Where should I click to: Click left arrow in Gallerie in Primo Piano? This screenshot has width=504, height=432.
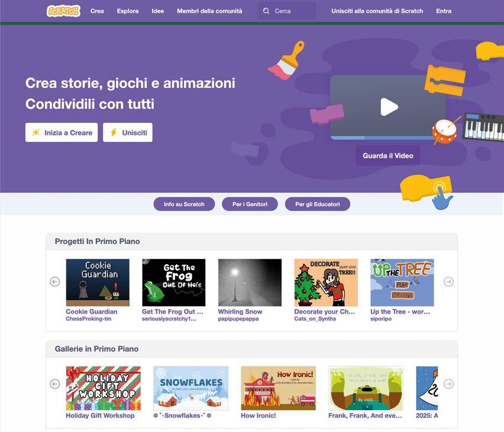tap(55, 384)
